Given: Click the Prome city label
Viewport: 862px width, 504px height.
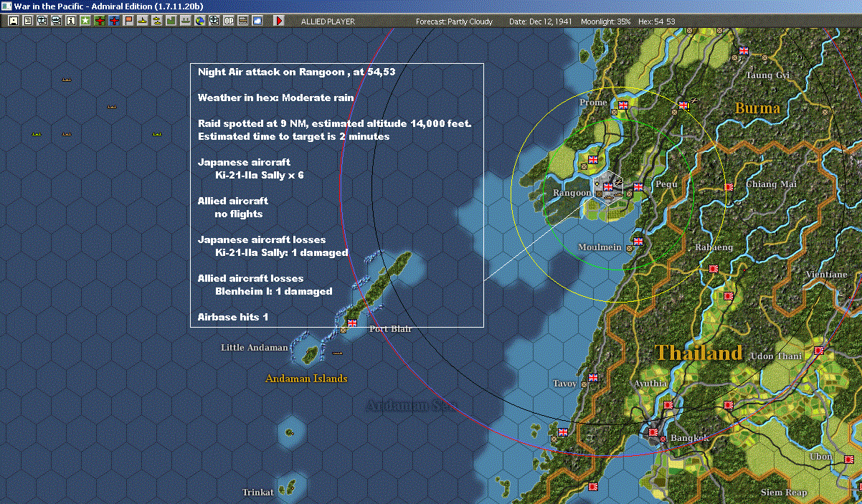Looking at the screenshot, I should coord(593,103).
